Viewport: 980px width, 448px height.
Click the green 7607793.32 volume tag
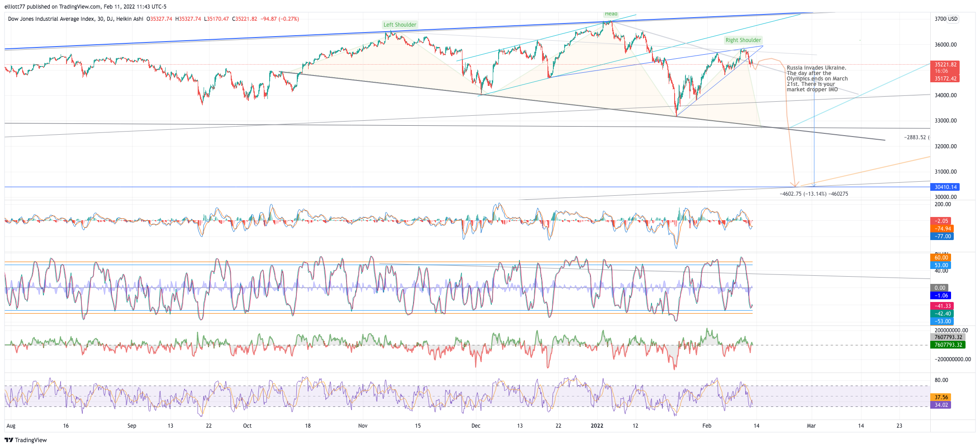click(x=948, y=345)
